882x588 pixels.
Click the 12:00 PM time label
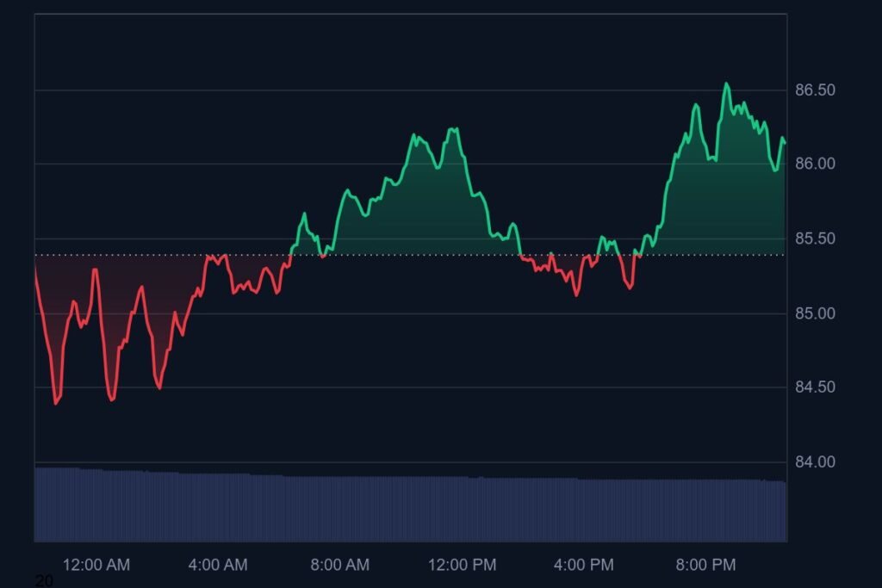click(x=462, y=565)
